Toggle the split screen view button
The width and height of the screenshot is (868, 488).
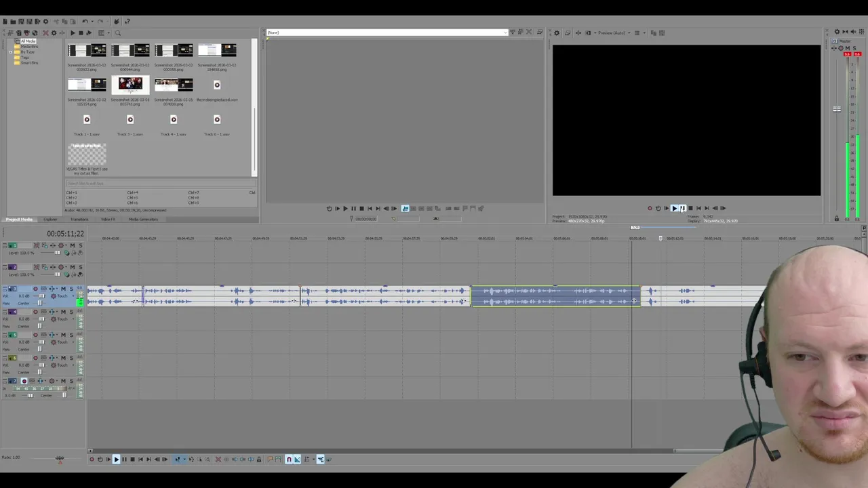pyautogui.click(x=588, y=33)
